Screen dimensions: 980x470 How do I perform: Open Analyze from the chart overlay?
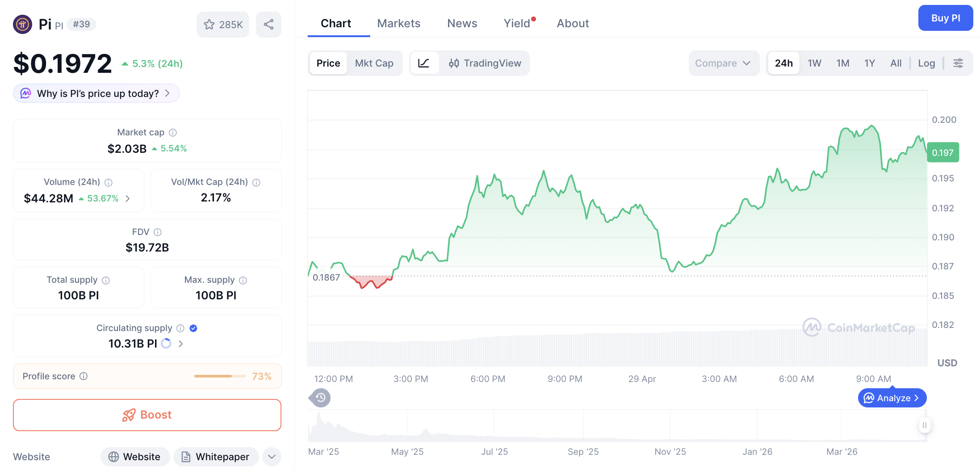(892, 398)
